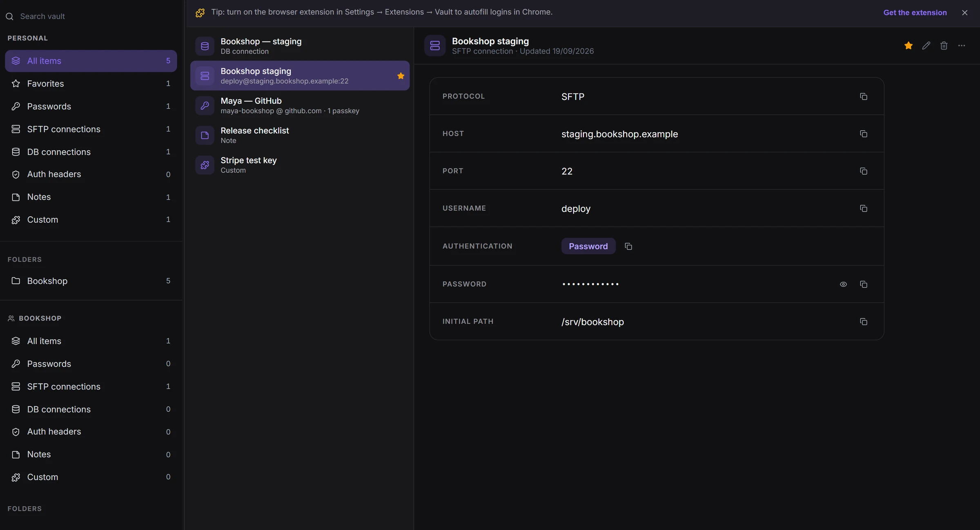Select Stripe test key item
Screen dimensions: 980x530
(300, 165)
